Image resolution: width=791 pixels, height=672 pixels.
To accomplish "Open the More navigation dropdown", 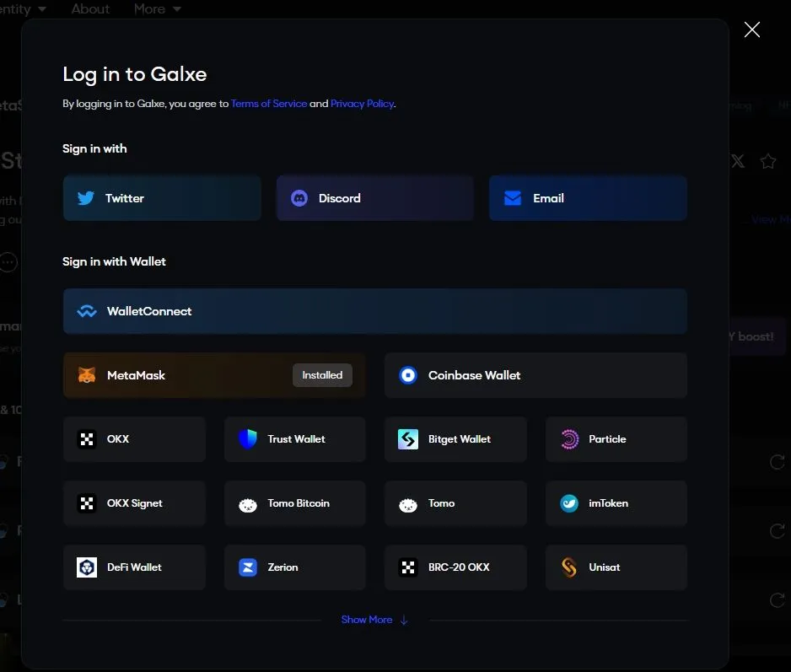I will point(157,9).
